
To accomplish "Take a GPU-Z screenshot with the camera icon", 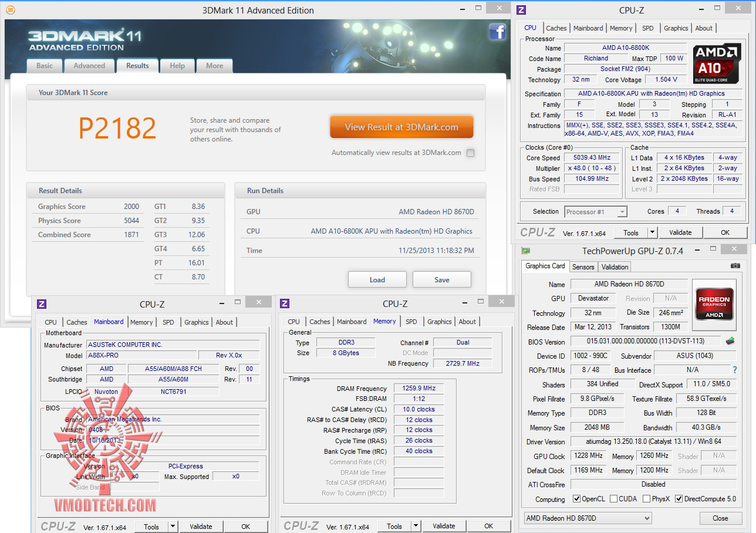I will (735, 266).
